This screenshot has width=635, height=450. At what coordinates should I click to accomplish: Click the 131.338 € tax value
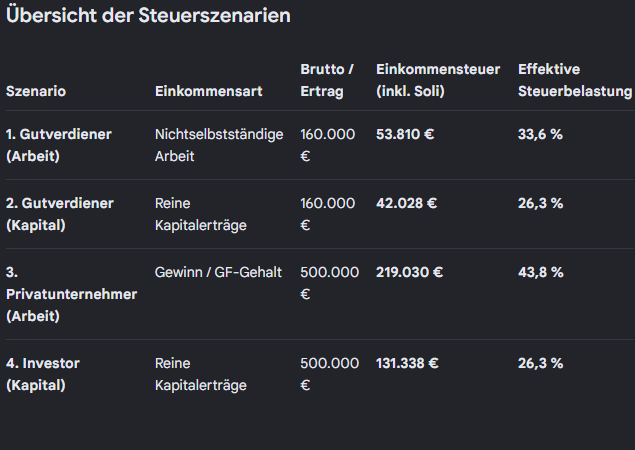click(407, 363)
